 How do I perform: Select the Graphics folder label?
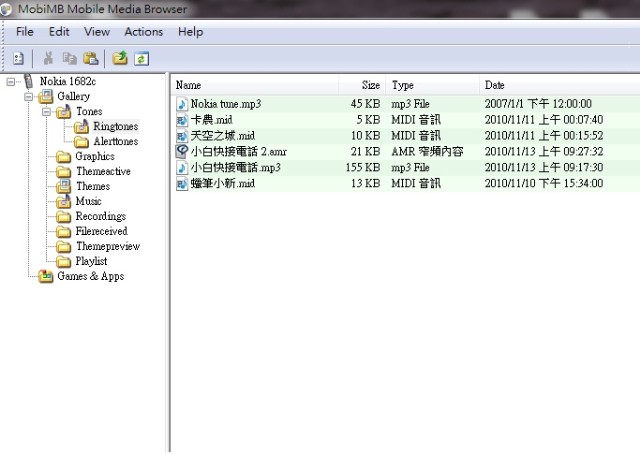[95, 156]
